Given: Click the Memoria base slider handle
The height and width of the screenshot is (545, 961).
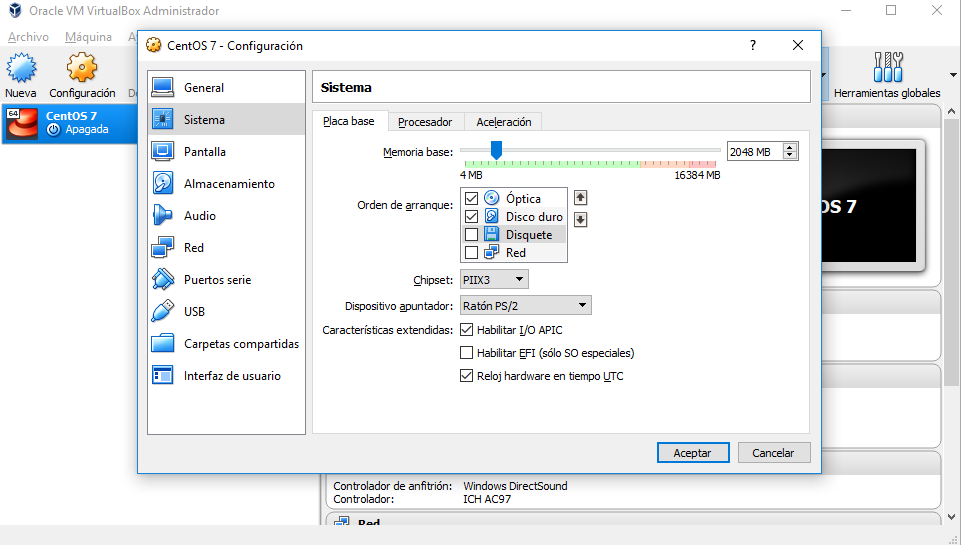Looking at the screenshot, I should (496, 150).
